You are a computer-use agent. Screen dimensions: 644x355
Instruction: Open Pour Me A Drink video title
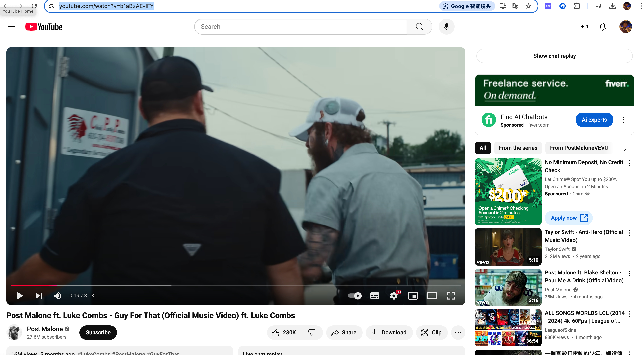(584, 276)
